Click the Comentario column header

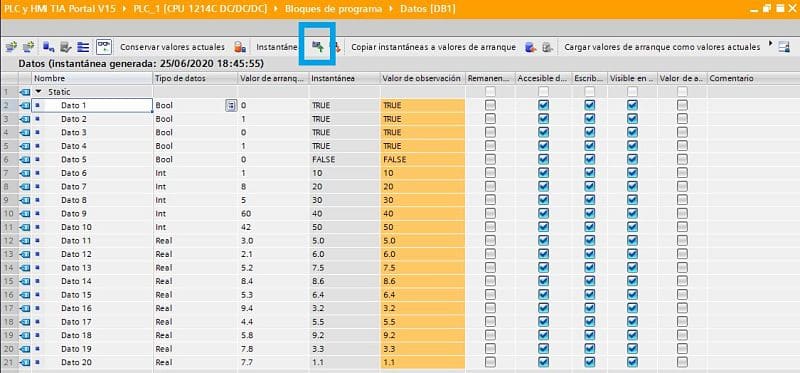(753, 79)
